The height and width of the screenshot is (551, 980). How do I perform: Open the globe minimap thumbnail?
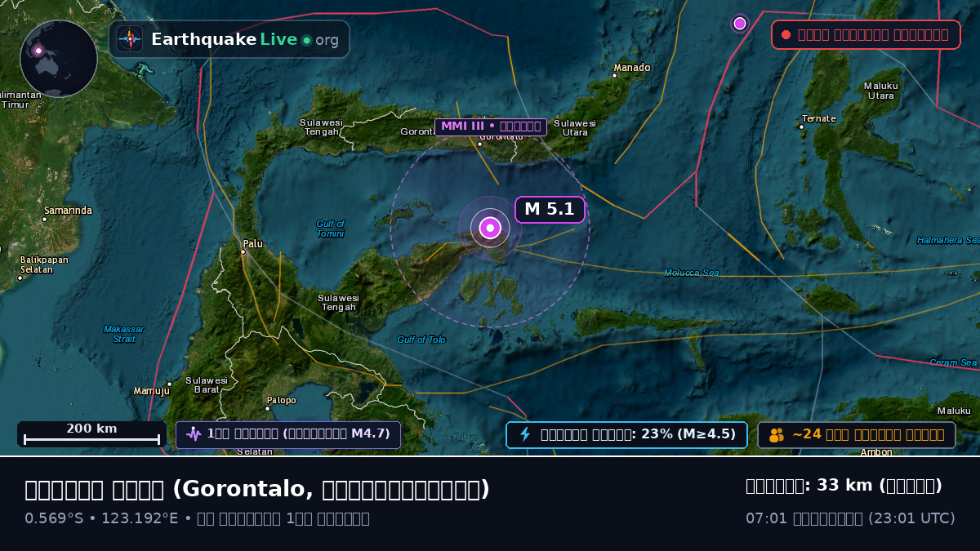(x=59, y=59)
